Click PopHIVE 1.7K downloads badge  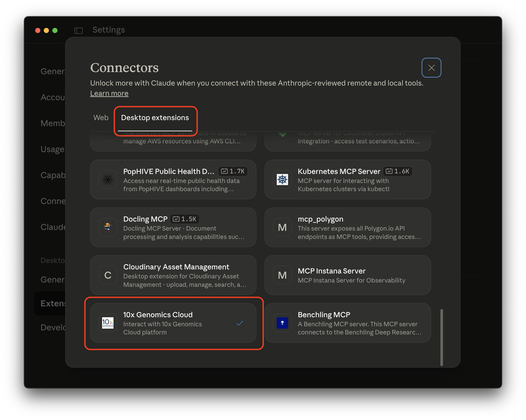coord(233,171)
